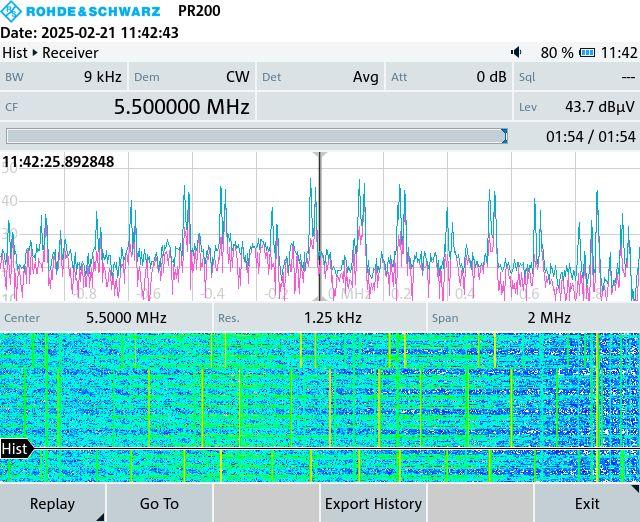Open the Dem CW demodulation selector
This screenshot has width=640, height=522.
point(191,77)
